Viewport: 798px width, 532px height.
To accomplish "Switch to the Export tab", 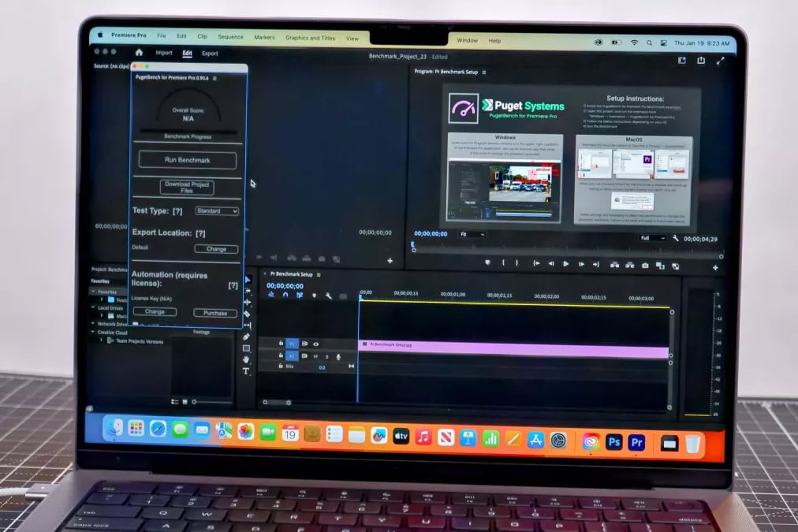I will (x=210, y=53).
